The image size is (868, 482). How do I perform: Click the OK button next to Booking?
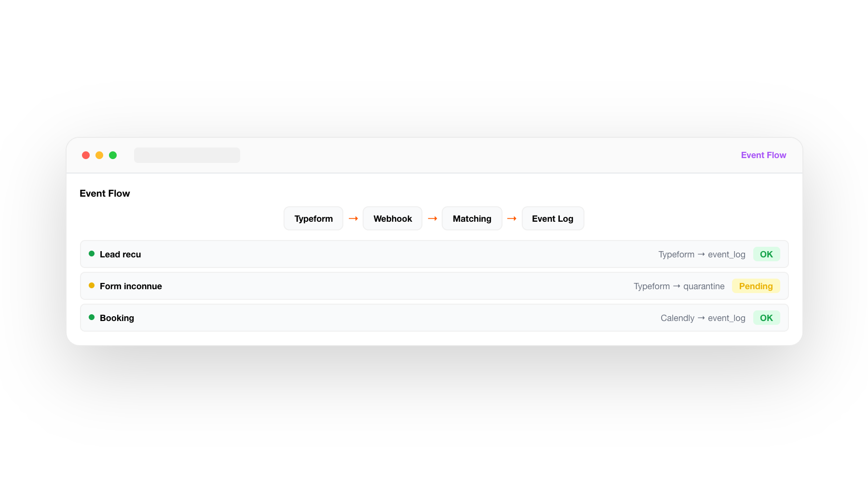pyautogui.click(x=766, y=318)
